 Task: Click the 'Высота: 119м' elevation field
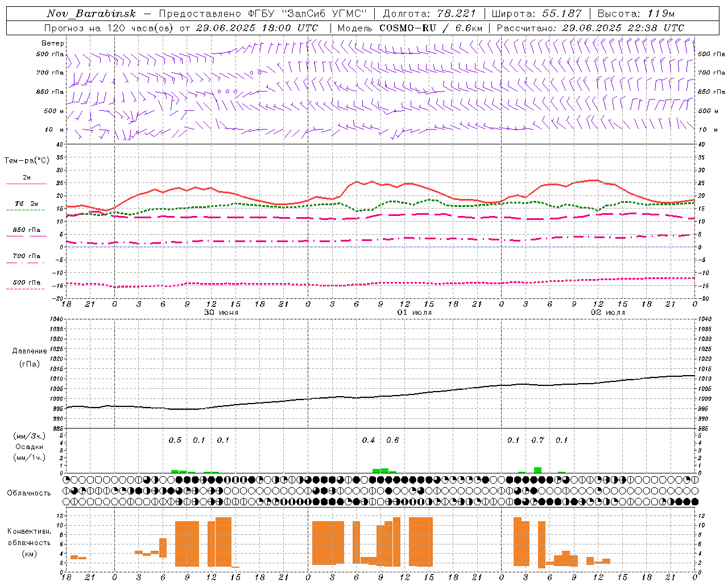coord(636,14)
